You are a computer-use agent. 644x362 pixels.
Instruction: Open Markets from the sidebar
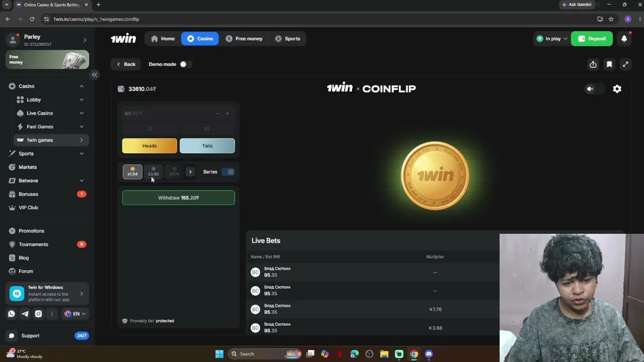[x=28, y=167]
